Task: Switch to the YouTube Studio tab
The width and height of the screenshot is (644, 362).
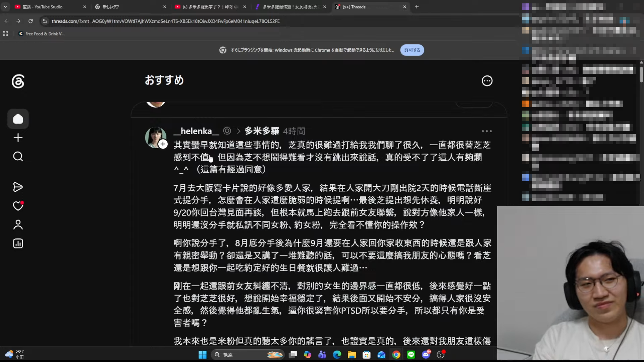Action: 51,7
